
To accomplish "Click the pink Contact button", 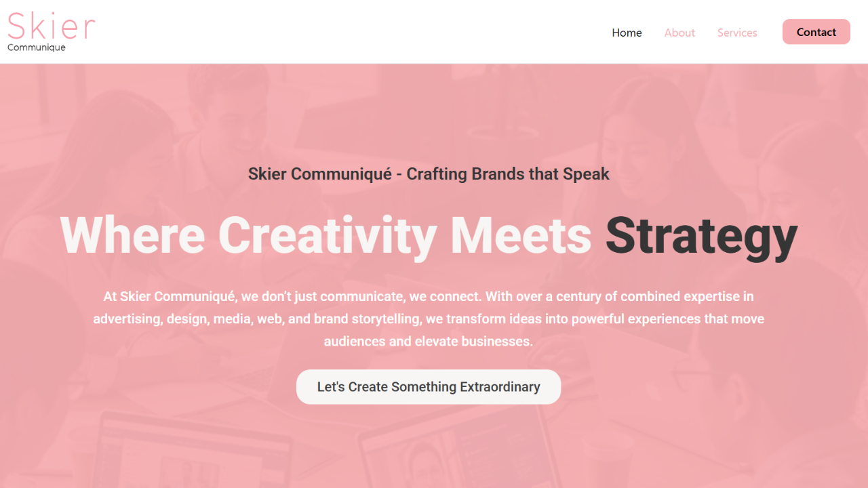I will [816, 32].
